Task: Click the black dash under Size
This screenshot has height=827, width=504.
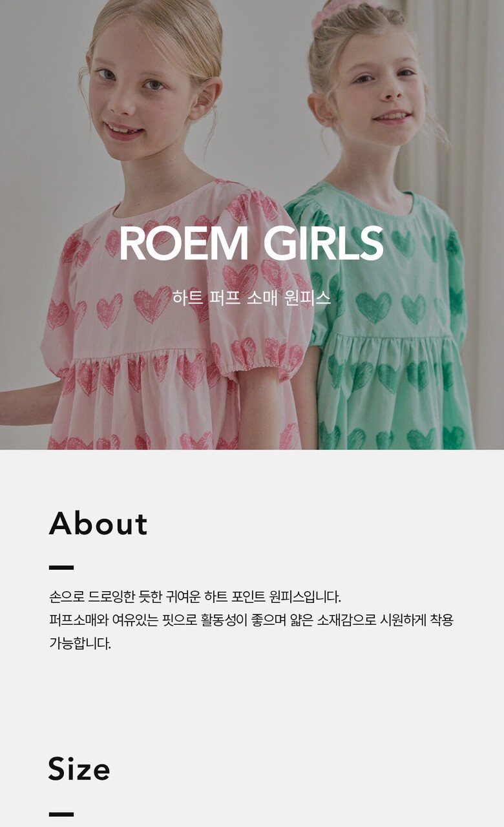Action: (61, 814)
